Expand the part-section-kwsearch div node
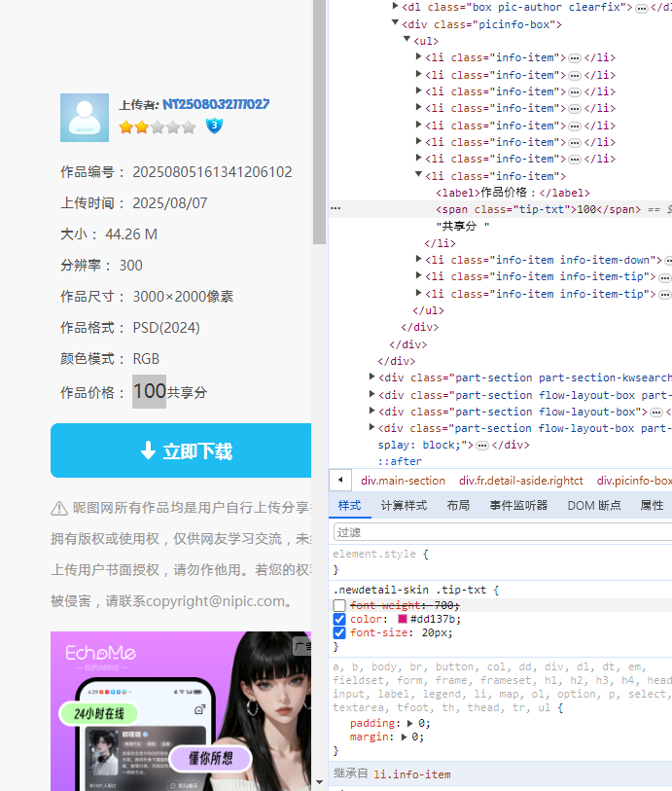 pyautogui.click(x=372, y=378)
